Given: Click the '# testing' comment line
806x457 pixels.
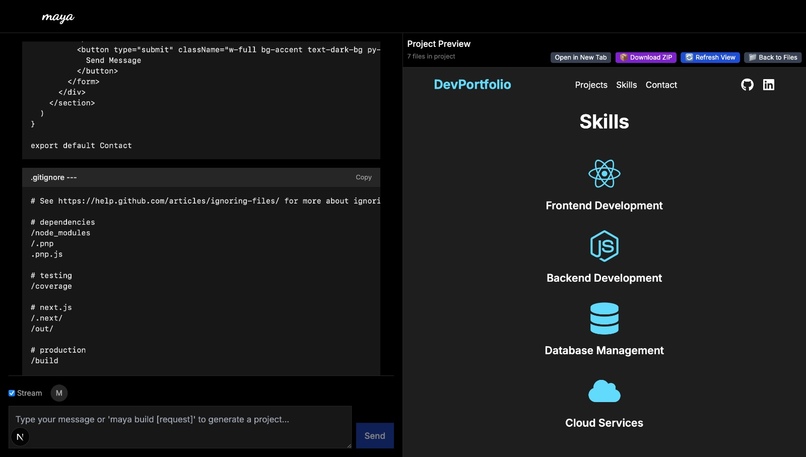Looking at the screenshot, I should [x=51, y=276].
